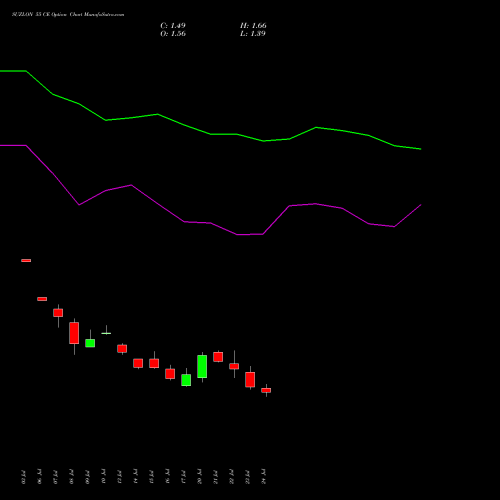The width and height of the screenshot is (500, 500).
Task: Click the leftmost flat red candlestick
Action: coord(26,261)
